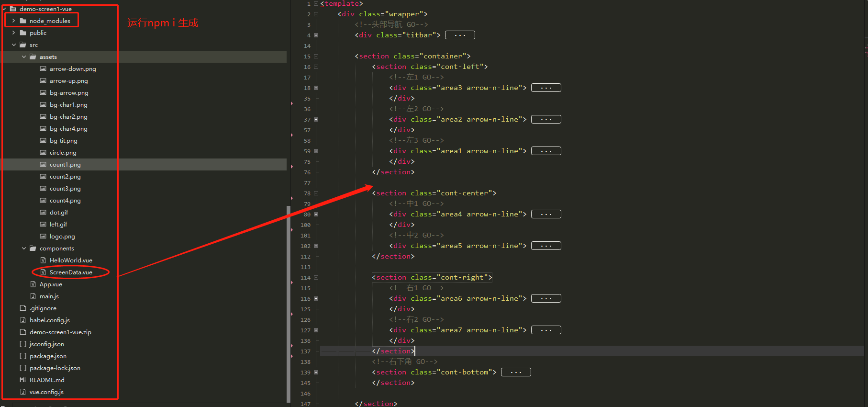Click the package.json bracket icon
This screenshot has width=868, height=407.
click(23, 356)
